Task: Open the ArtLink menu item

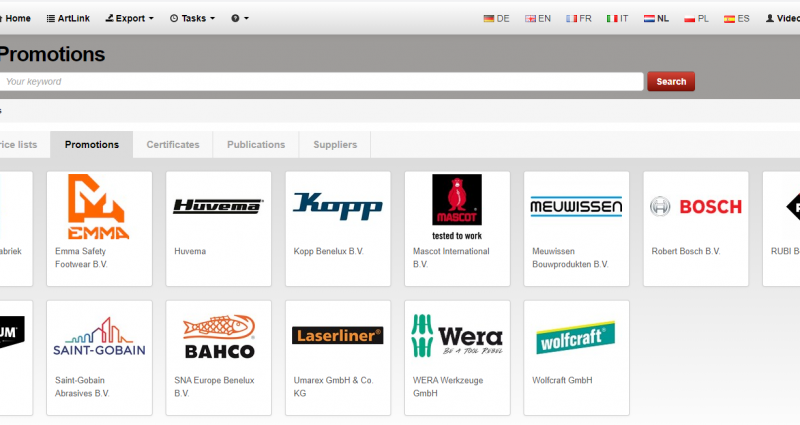Action: [67, 18]
